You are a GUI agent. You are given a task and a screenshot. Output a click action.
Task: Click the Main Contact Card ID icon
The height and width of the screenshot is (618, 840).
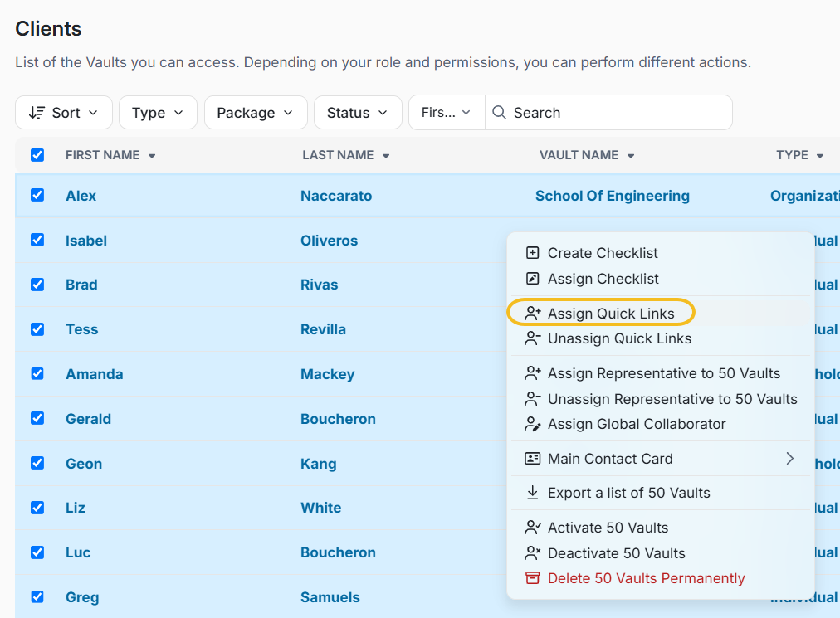click(532, 459)
